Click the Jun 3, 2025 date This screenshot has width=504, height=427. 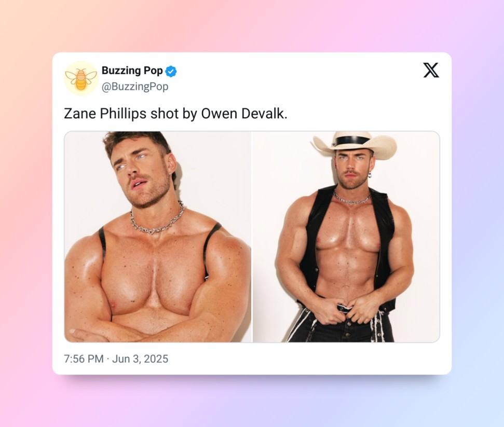[x=140, y=359]
